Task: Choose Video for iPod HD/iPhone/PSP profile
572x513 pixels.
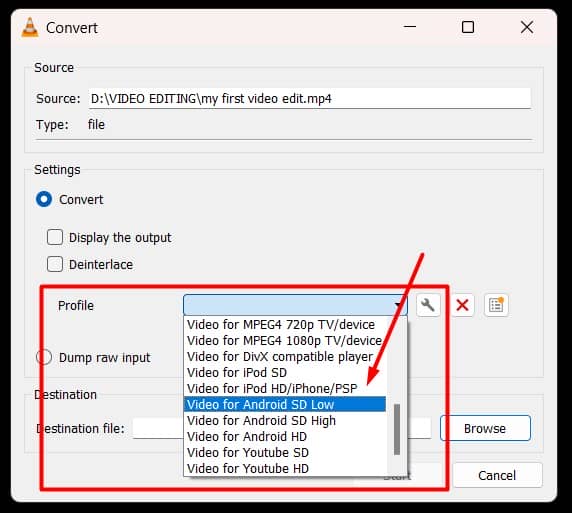Action: coord(285,389)
